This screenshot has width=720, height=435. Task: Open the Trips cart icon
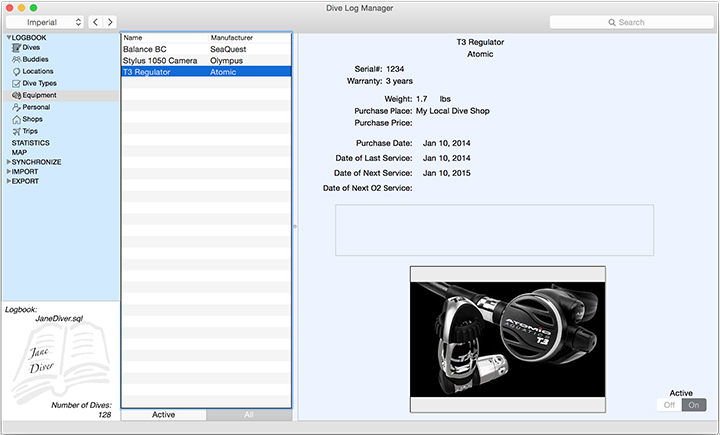[x=16, y=131]
